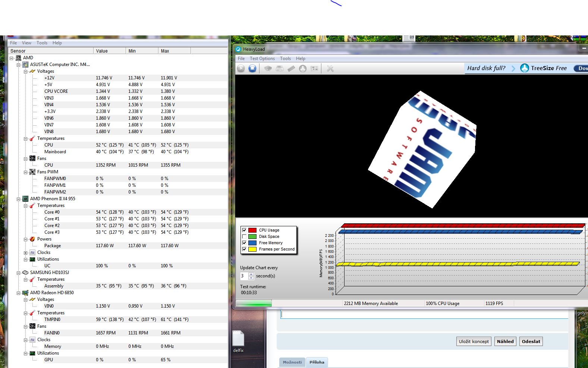Toggle the Simulate Disk Access round icon
588x368 pixels.
[303, 69]
